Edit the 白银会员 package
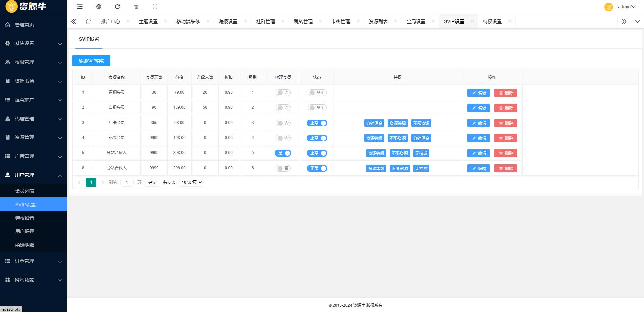This screenshot has height=312, width=644. [478, 108]
